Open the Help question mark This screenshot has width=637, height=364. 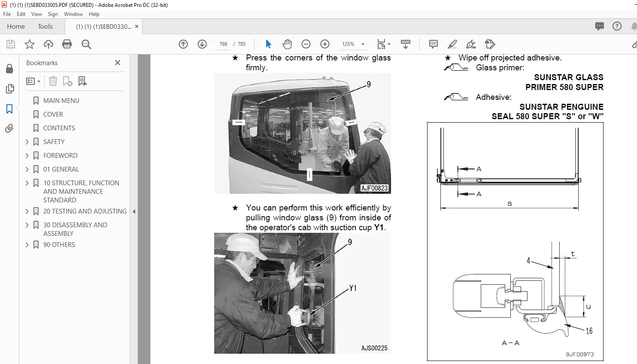click(617, 27)
